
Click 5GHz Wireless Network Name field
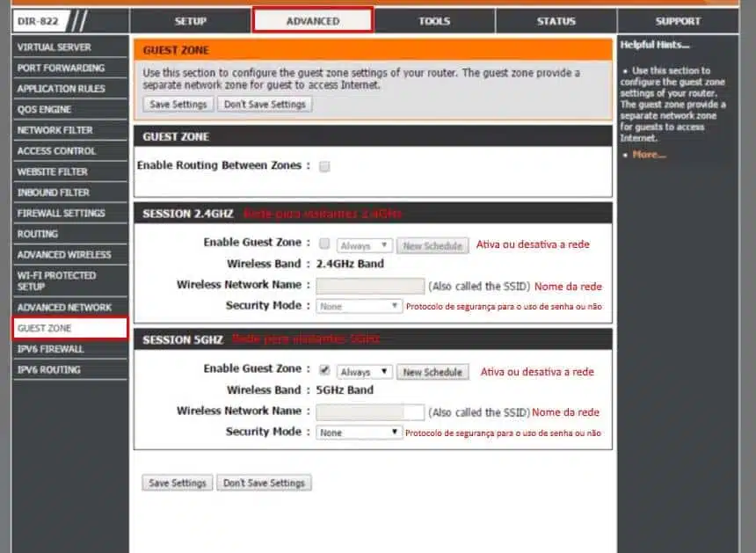(370, 412)
